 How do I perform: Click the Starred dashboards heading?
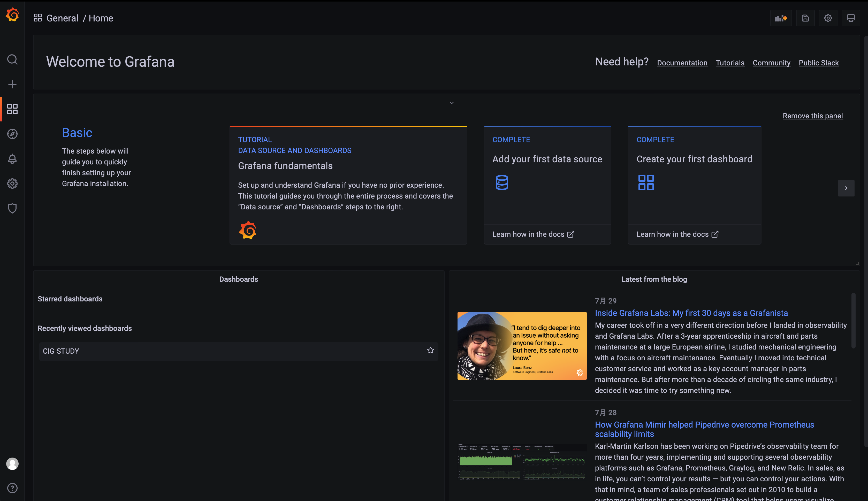point(70,299)
